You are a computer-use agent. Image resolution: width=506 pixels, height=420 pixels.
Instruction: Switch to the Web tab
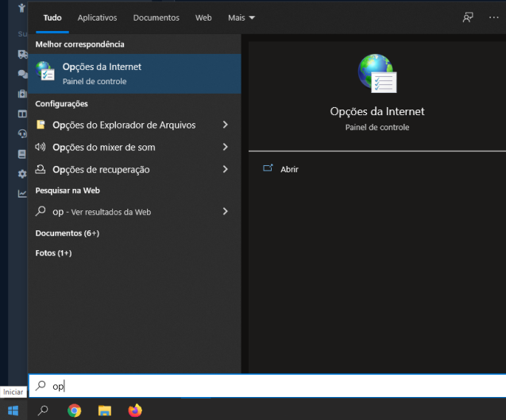tap(203, 17)
